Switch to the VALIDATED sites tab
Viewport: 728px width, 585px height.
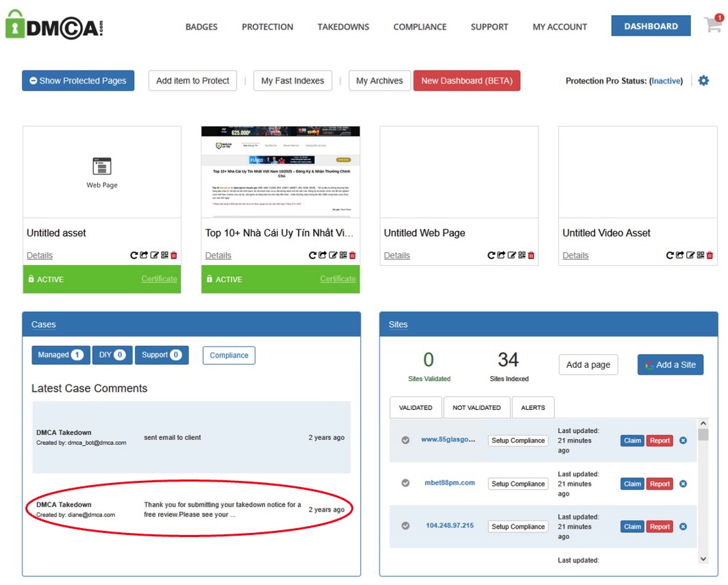[416, 408]
